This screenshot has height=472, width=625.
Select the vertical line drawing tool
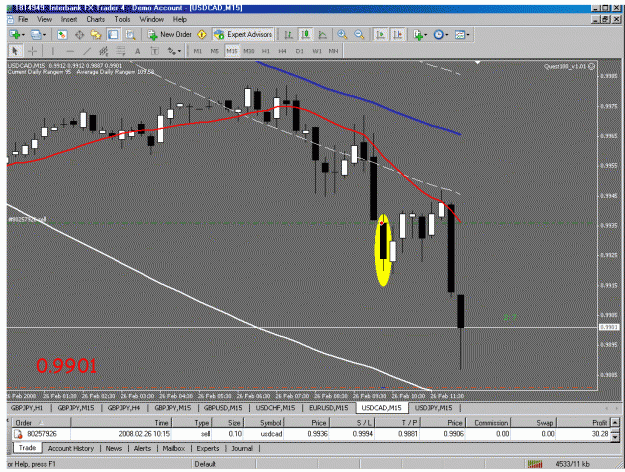point(52,51)
